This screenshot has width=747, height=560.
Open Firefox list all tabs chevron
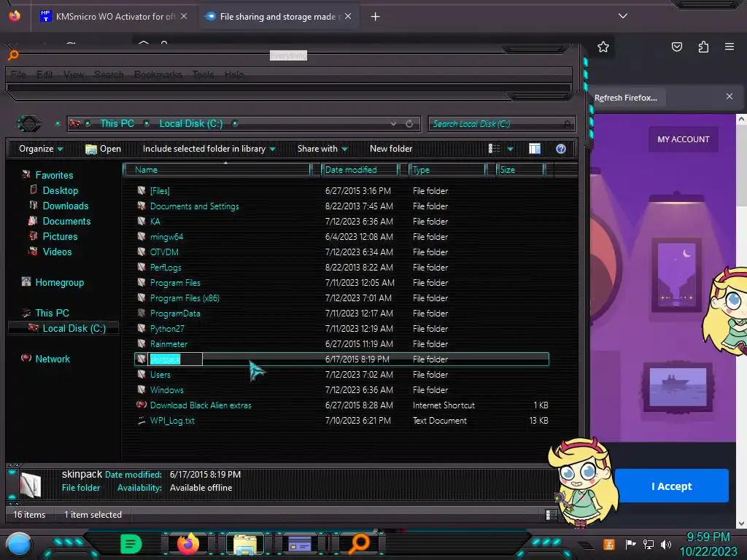[x=623, y=16]
